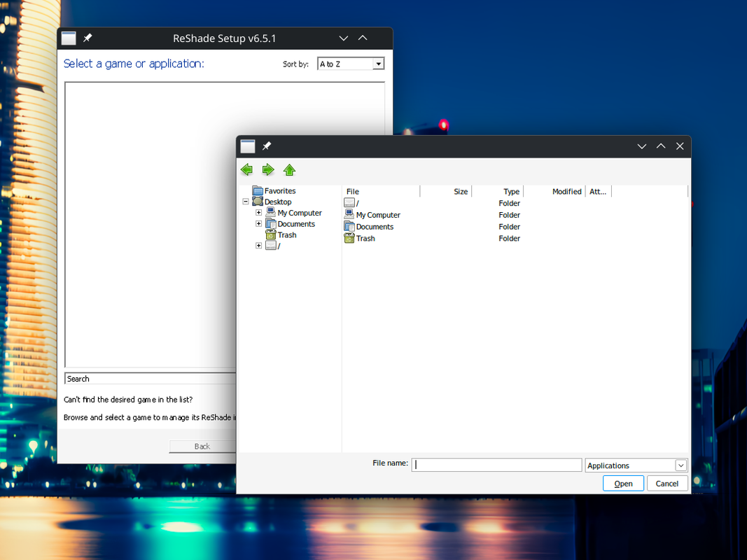Click pin icon in ReShade Setup titlebar

[x=88, y=38]
